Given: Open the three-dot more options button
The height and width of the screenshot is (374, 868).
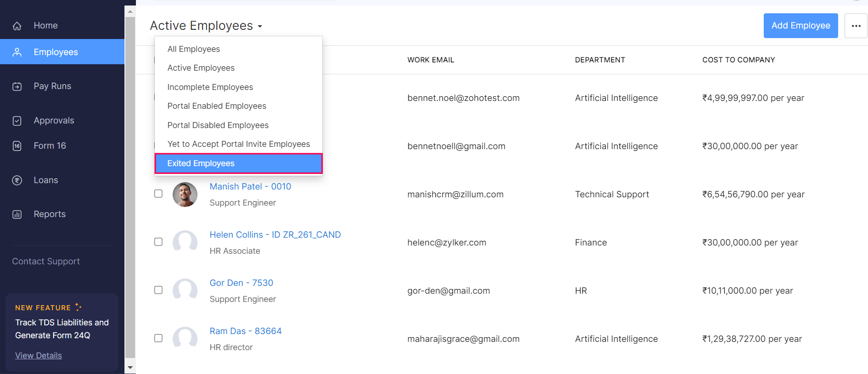Looking at the screenshot, I should pyautogui.click(x=856, y=26).
